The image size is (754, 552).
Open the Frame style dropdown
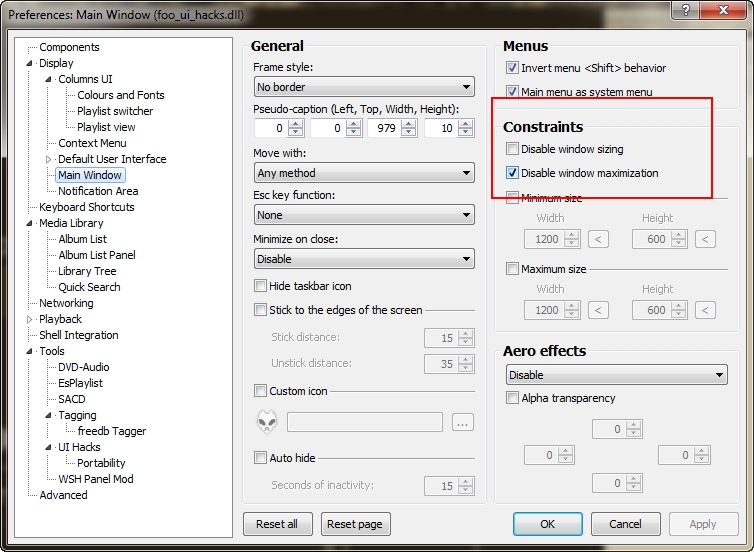click(x=363, y=87)
